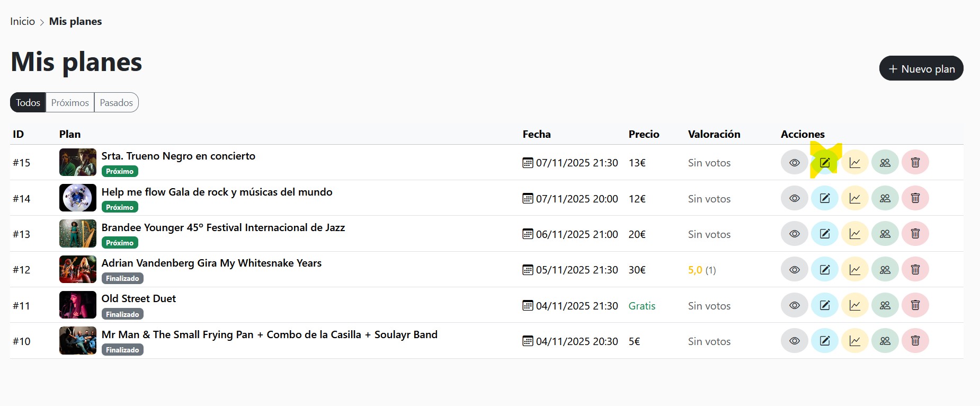Click the Help me flow Gala thumbnail image

point(78,198)
